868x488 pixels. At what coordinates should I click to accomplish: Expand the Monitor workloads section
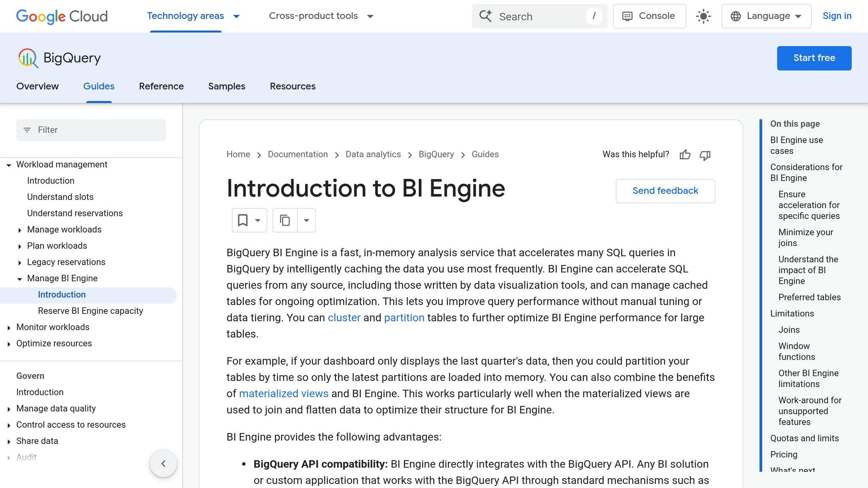click(x=8, y=328)
